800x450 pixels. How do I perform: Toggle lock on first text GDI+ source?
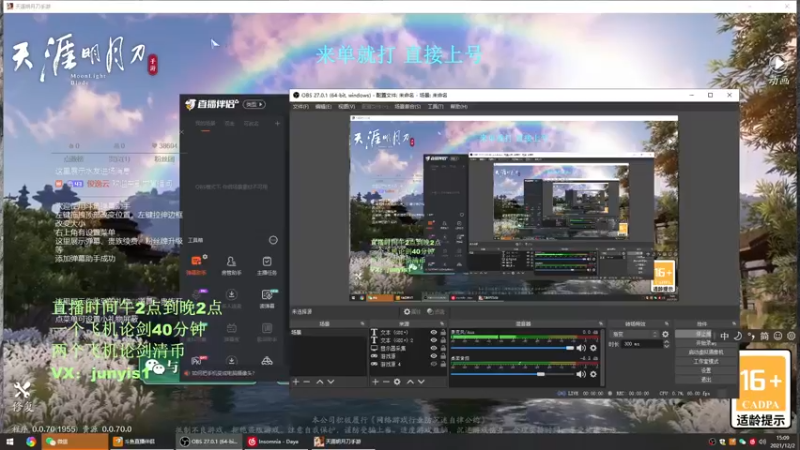[x=443, y=332]
